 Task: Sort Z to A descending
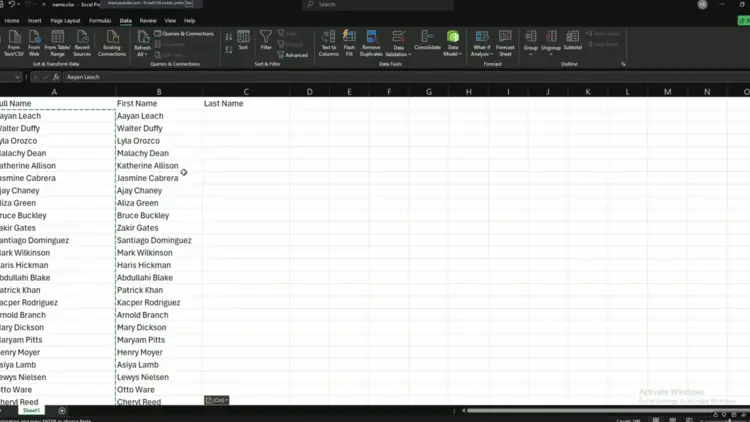click(229, 49)
